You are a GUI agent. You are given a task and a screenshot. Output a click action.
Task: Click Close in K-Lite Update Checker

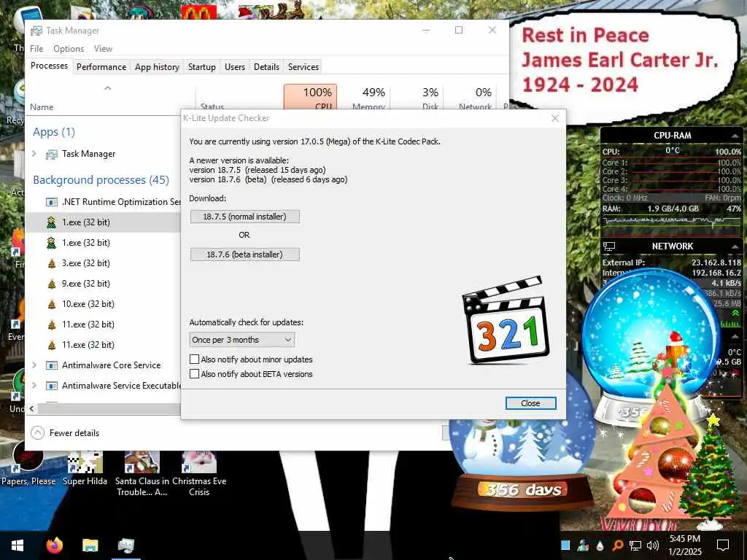pos(531,403)
